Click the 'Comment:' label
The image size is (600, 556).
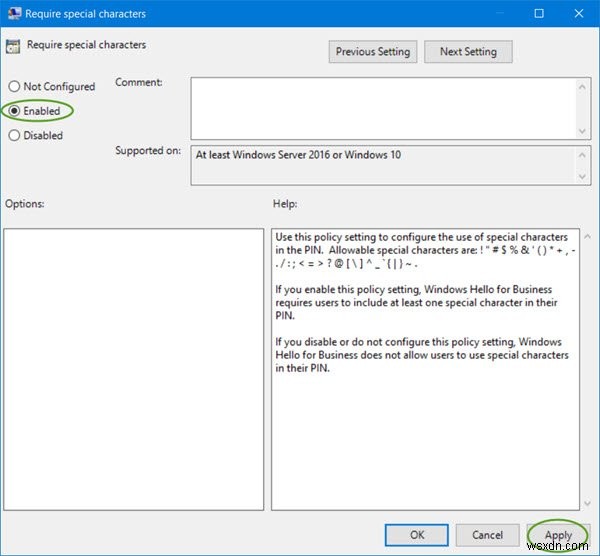[x=139, y=82]
